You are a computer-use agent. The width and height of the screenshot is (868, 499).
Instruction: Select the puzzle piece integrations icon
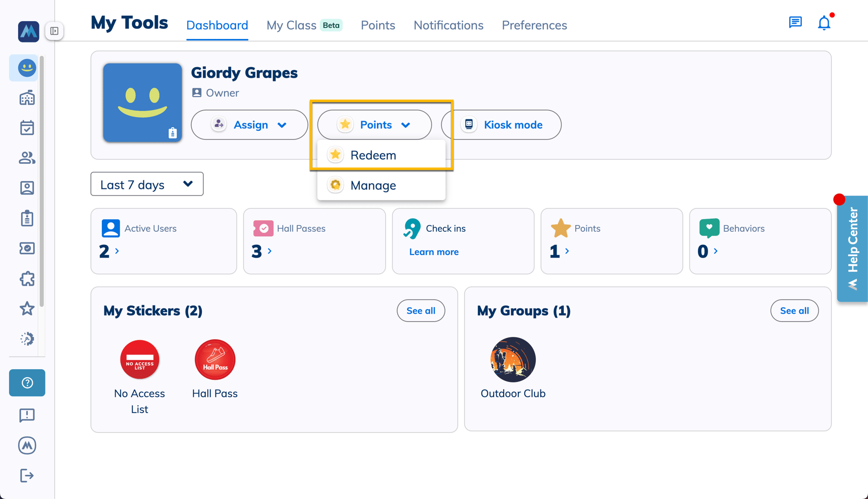coord(27,279)
